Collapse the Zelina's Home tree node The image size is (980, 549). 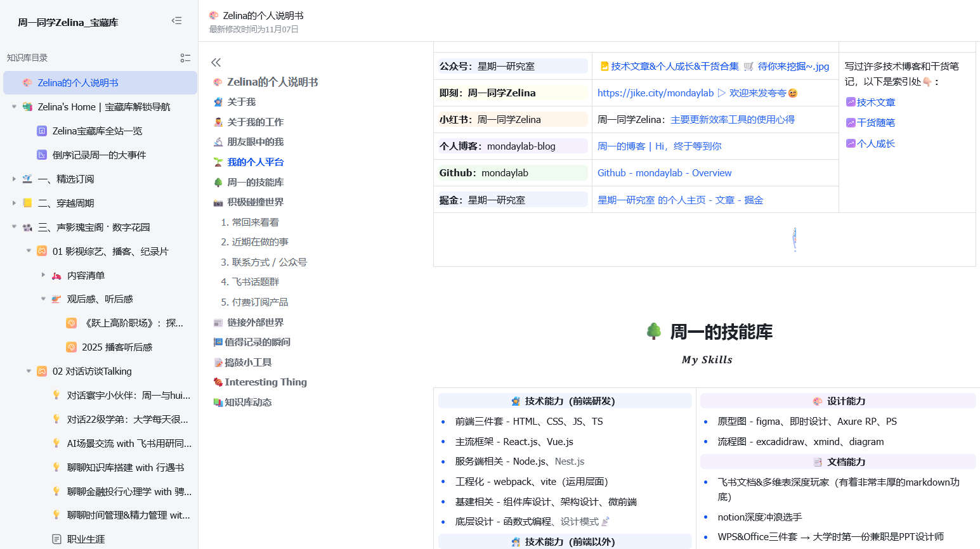[14, 107]
